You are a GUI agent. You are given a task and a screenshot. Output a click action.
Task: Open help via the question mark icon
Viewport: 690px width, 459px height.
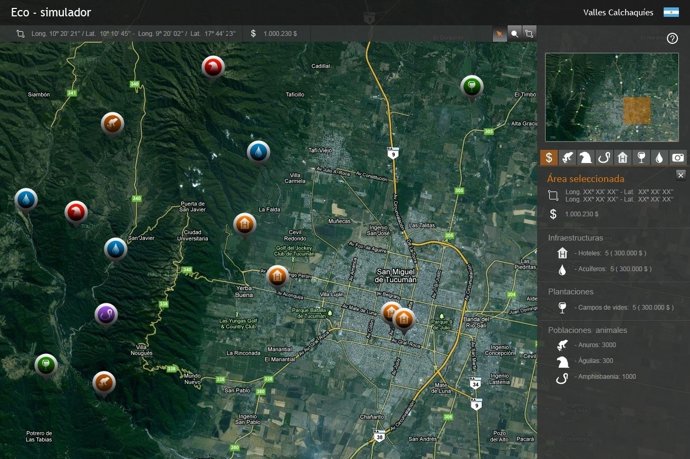point(672,38)
